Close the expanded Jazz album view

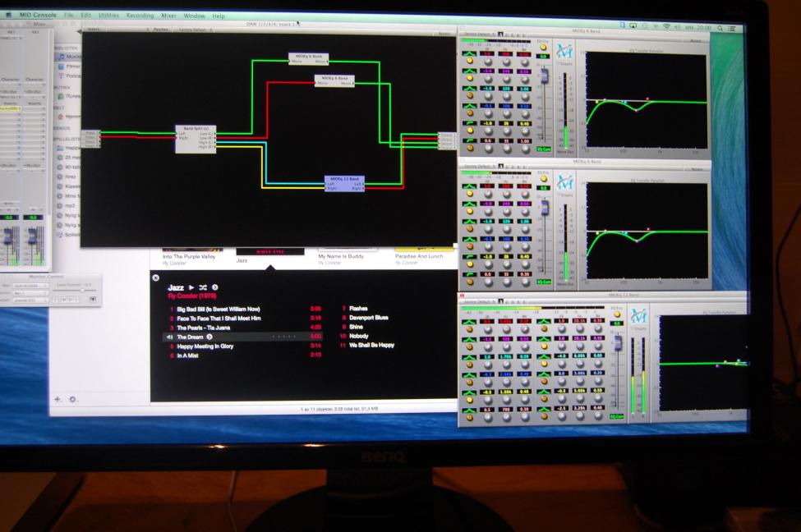(x=156, y=277)
